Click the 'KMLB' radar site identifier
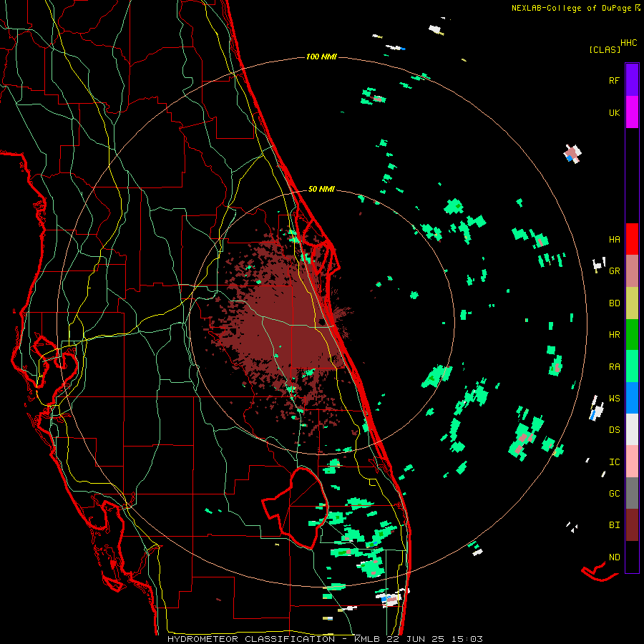This screenshot has width=644, height=644. [367, 639]
